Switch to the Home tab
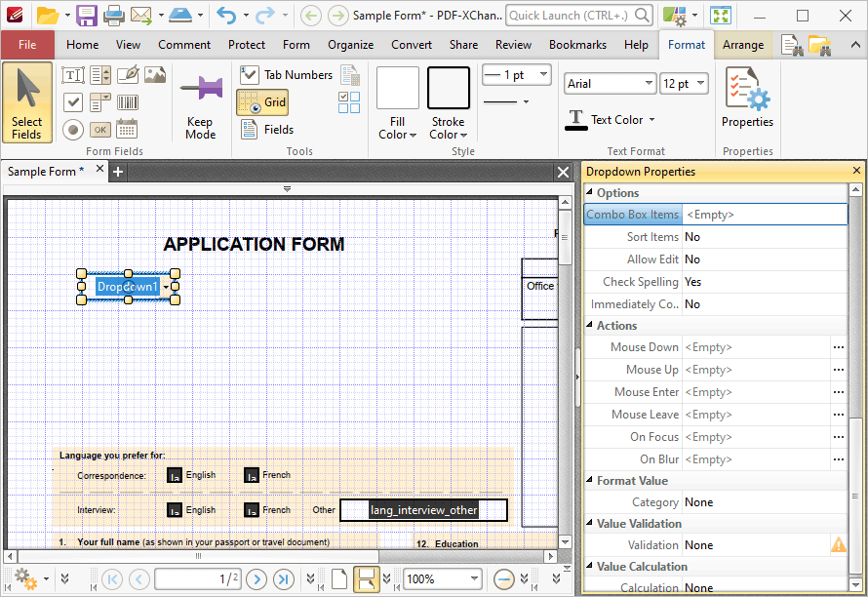 pyautogui.click(x=83, y=45)
